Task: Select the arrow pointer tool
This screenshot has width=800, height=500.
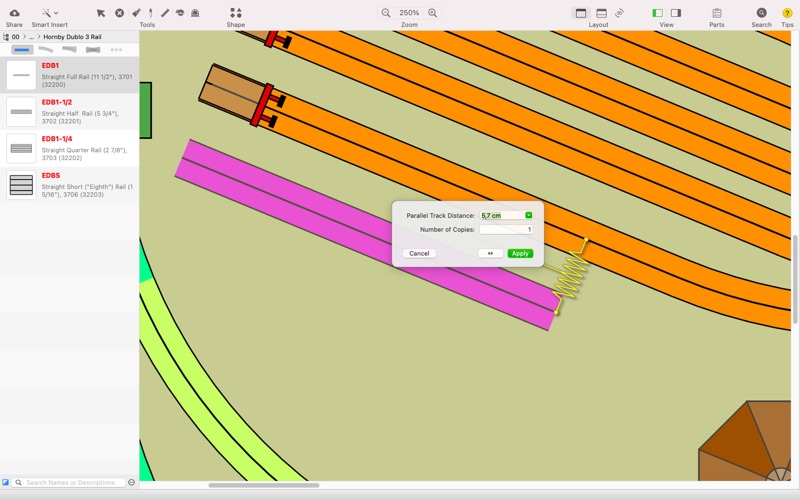Action: pyautogui.click(x=101, y=13)
